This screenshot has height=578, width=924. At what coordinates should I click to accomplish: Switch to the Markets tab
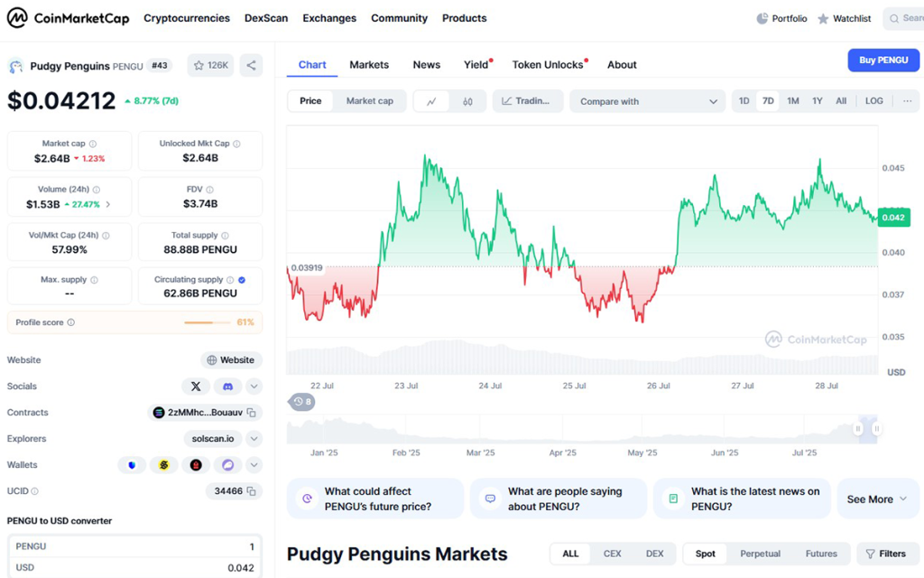(369, 65)
